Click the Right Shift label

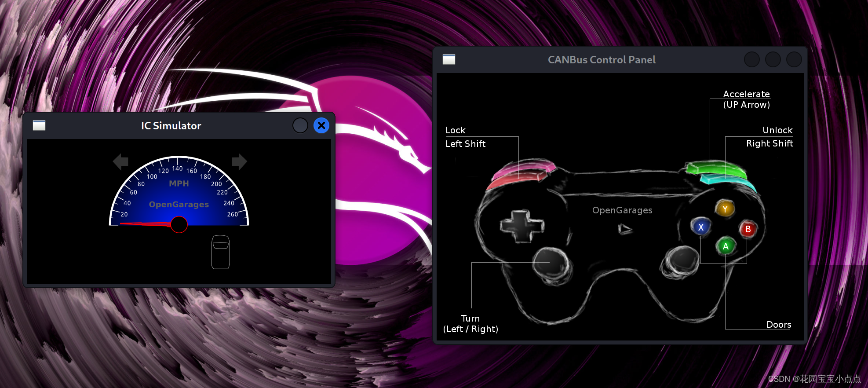(770, 143)
